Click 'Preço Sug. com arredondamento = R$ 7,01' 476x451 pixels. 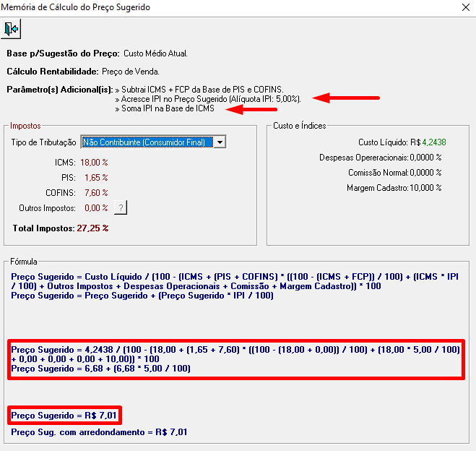99,432
